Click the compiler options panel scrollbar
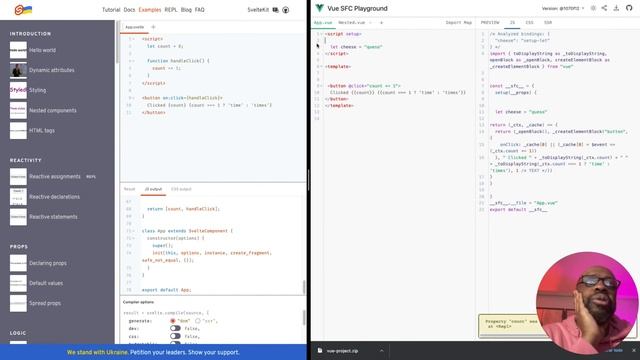640x360 pixels. (304, 318)
